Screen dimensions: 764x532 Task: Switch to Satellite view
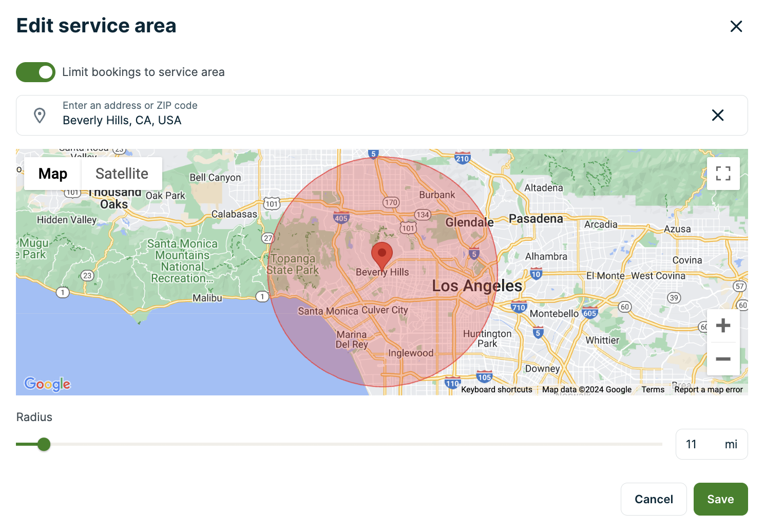coord(121,174)
